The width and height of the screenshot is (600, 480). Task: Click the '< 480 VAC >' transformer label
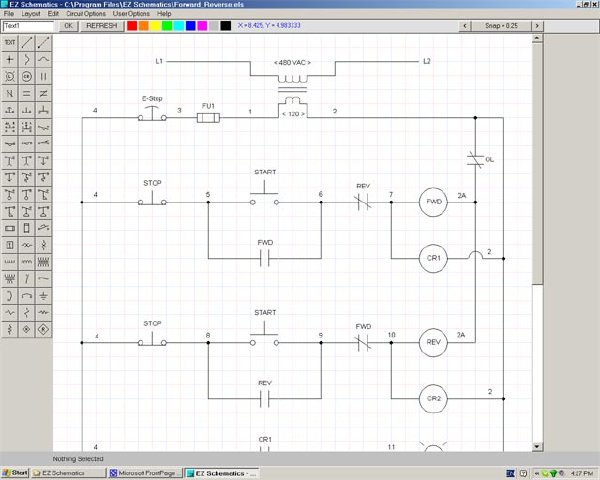click(292, 62)
